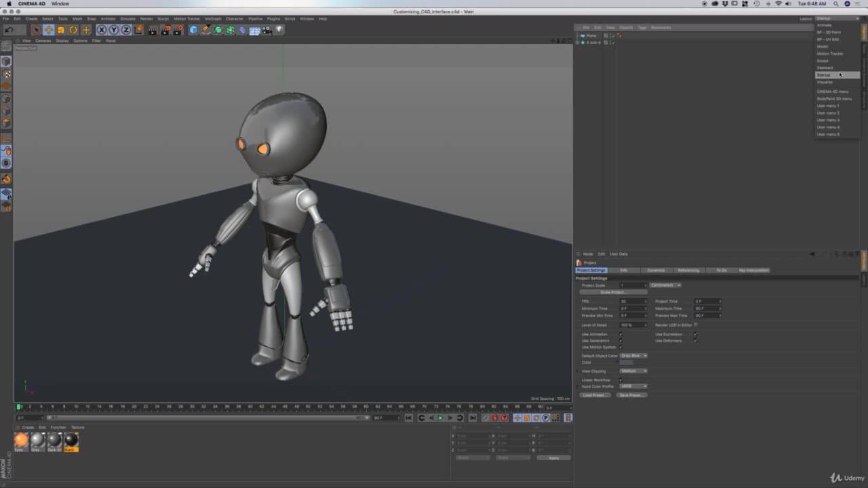Toggle the X-axis lock icon

click(x=102, y=30)
